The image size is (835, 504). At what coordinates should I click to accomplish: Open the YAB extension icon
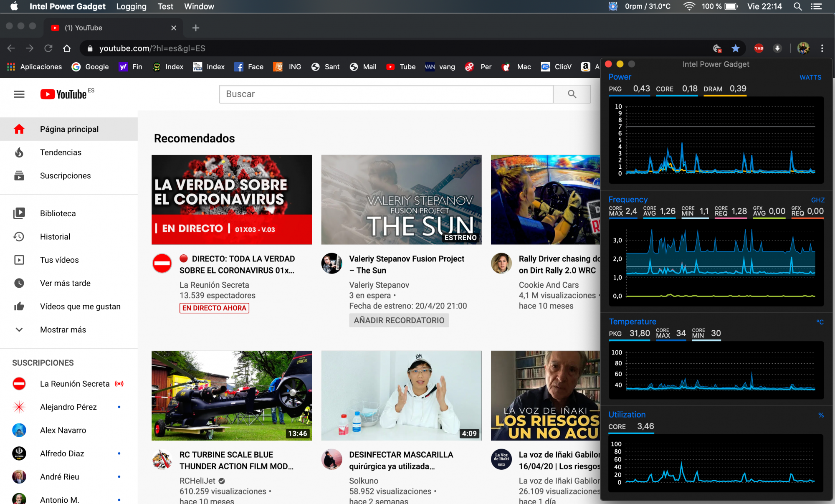click(x=759, y=48)
